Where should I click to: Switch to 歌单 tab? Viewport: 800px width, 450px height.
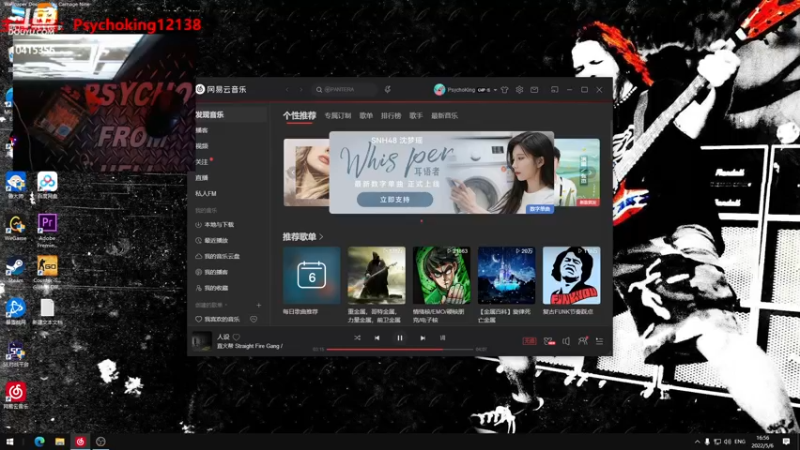pos(366,116)
